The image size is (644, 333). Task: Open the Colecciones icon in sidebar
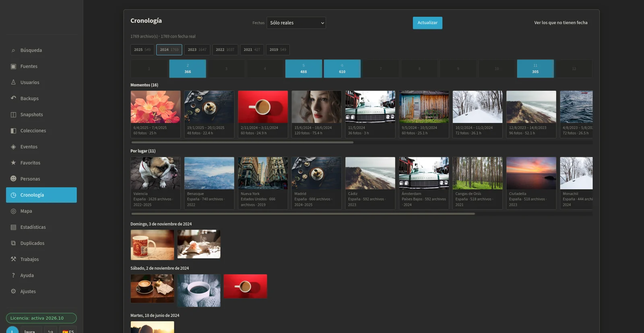coord(13,131)
